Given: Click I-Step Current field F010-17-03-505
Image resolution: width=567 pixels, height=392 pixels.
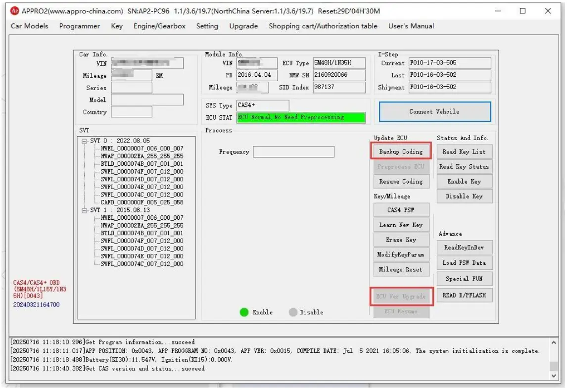Looking at the screenshot, I should [450, 63].
